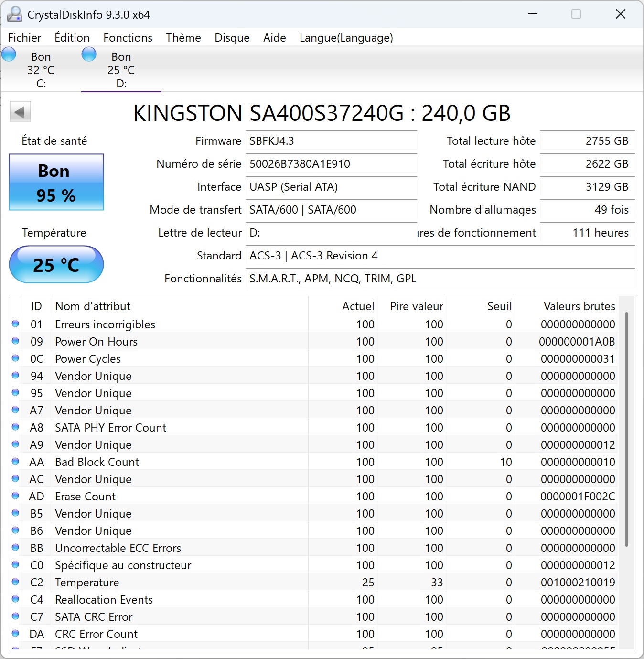Open the Disque menu

pos(232,38)
